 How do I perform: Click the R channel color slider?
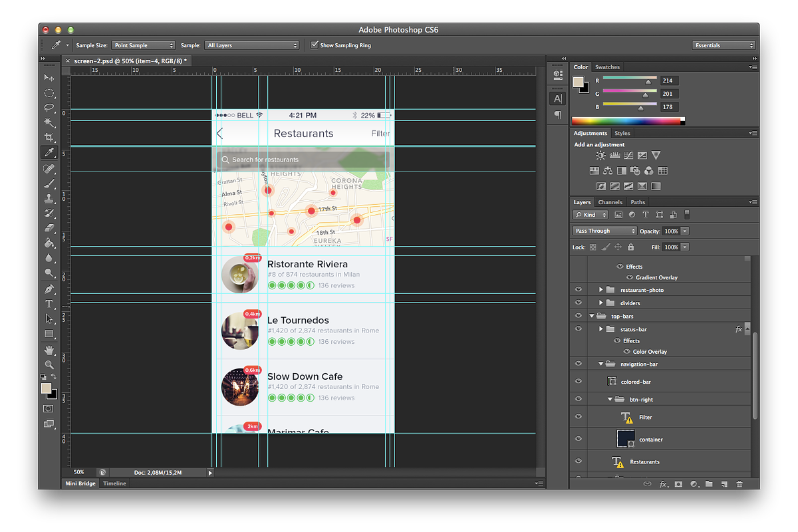click(630, 78)
